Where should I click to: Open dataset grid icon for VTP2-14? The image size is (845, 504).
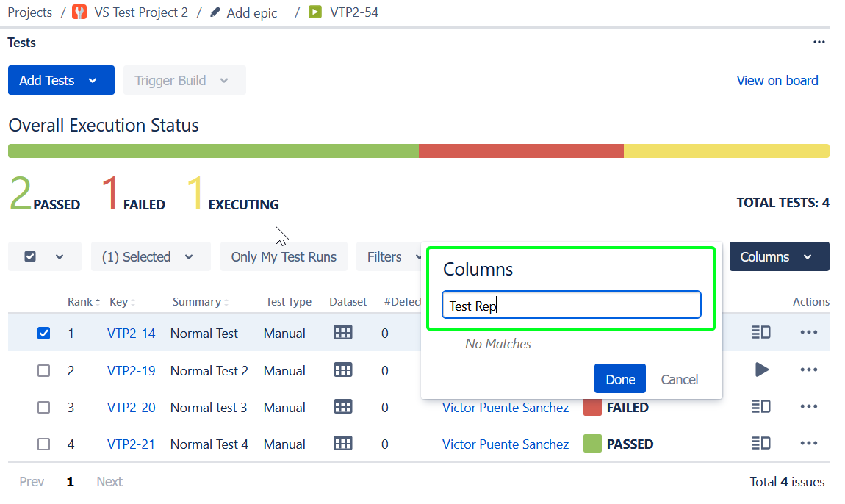[x=343, y=333]
